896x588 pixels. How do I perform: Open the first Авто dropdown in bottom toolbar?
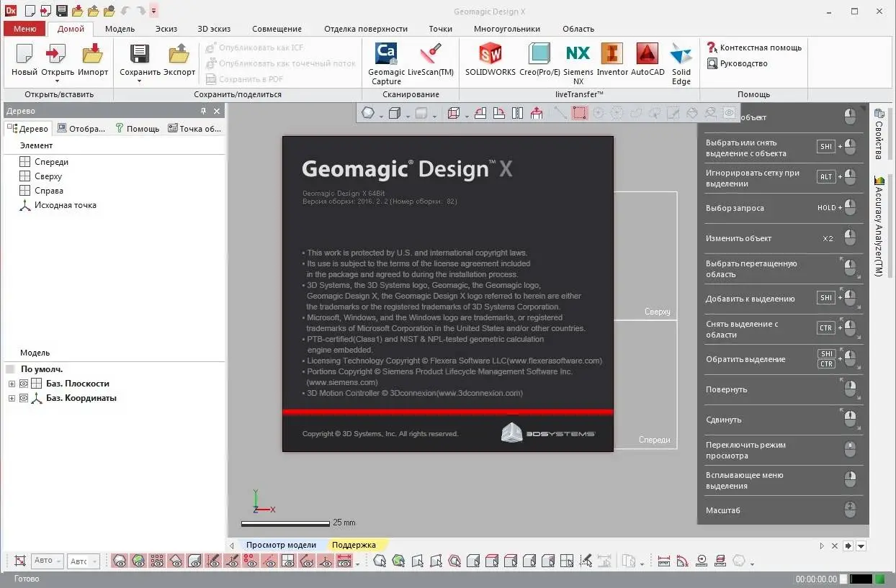tap(48, 561)
